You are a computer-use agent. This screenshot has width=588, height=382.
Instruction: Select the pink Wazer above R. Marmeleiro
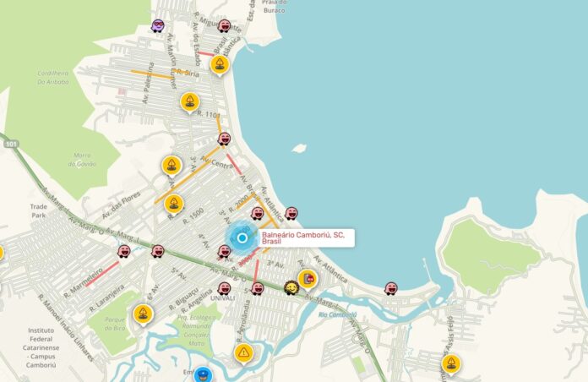click(x=123, y=251)
